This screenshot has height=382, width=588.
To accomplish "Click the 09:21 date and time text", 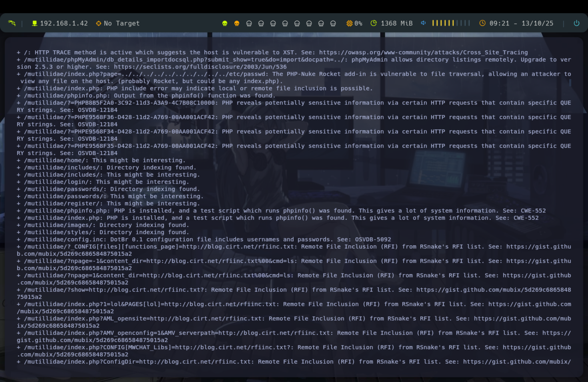I will pyautogui.click(x=521, y=23).
